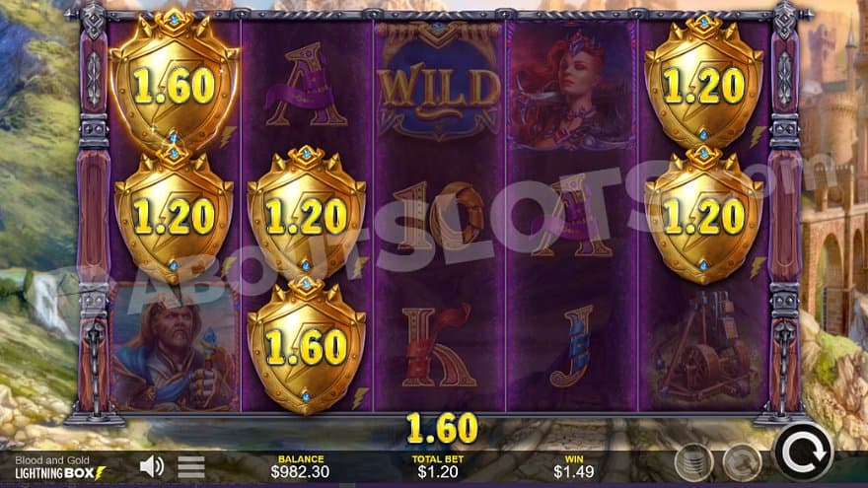Click the Balance $982.30 display
Viewport: 868px width, 488px height.
click(x=300, y=467)
